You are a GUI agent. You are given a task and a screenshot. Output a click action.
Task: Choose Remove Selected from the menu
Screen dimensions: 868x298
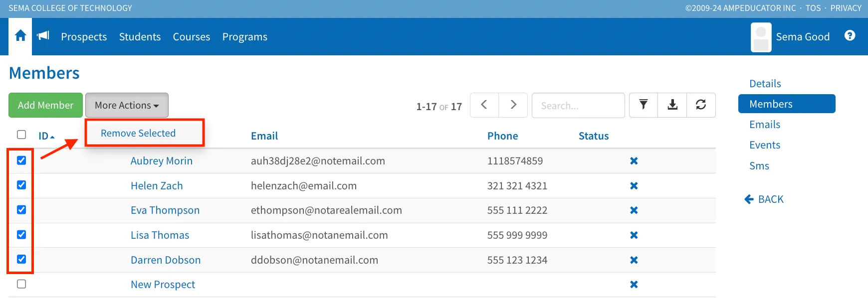[138, 133]
